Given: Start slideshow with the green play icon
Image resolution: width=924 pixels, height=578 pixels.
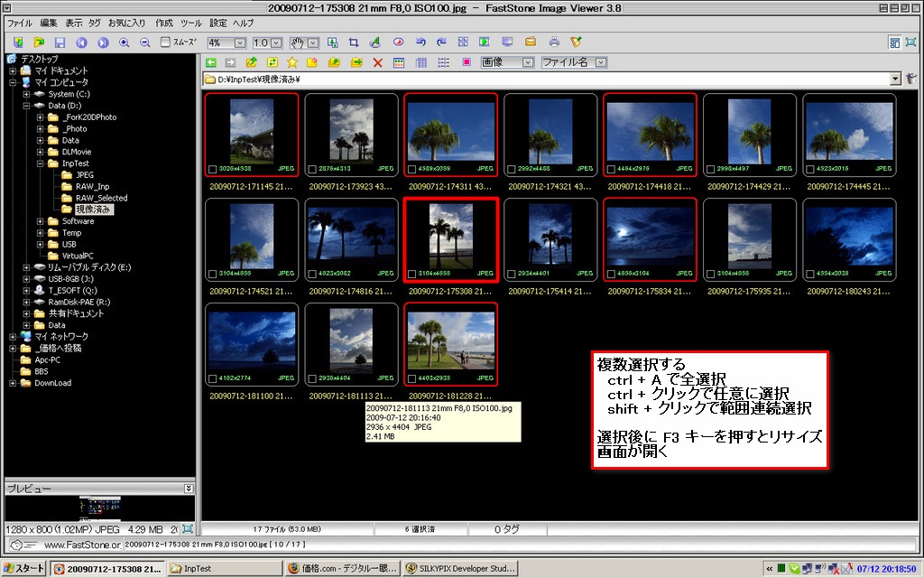Looking at the screenshot, I should pyautogui.click(x=485, y=42).
